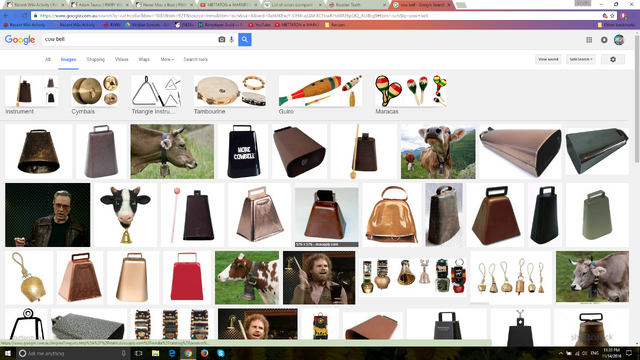
Task: Open the red cowbell image
Action: pyautogui.click(x=187, y=278)
